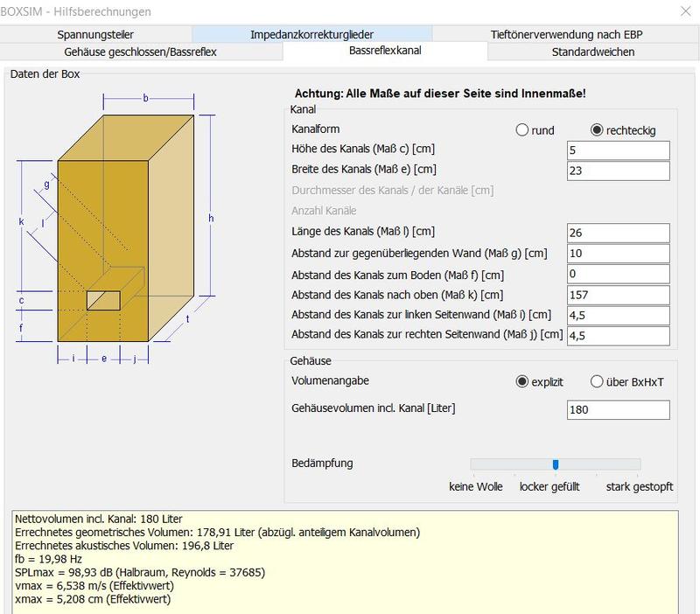Click the 'SPLmax = 98,93 dB' result line
700x614 pixels.
point(140,573)
